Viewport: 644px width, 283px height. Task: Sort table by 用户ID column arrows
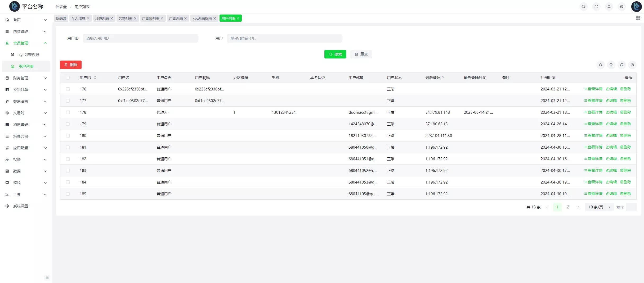click(95, 78)
